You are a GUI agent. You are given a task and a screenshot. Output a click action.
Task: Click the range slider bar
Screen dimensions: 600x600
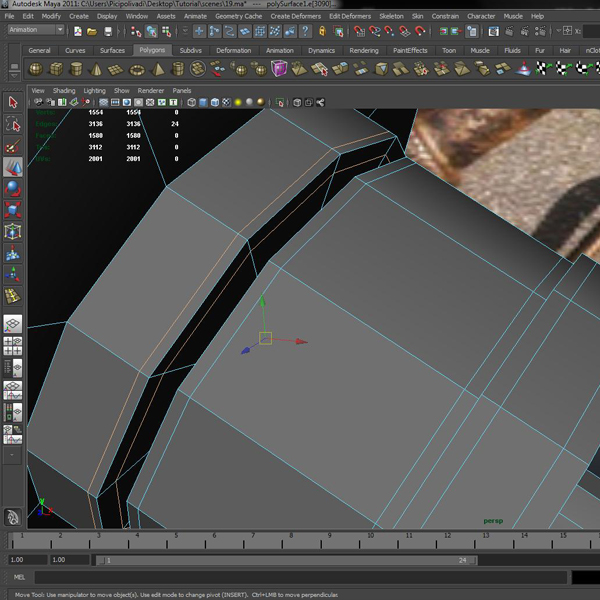point(287,560)
